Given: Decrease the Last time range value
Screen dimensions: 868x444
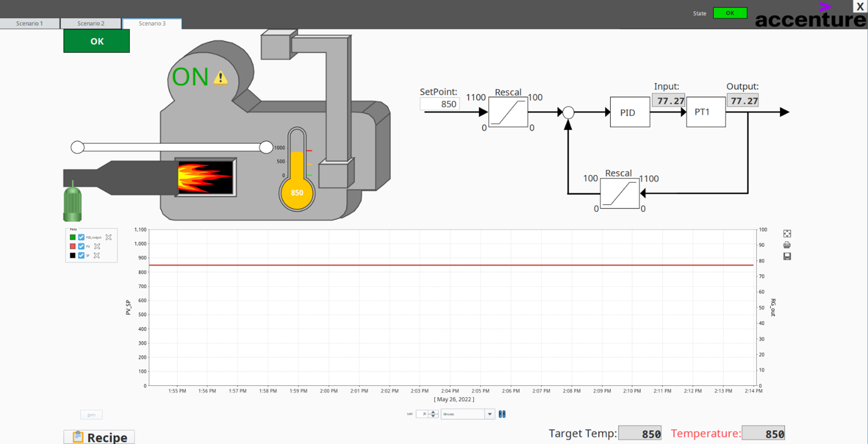Looking at the screenshot, I should (433, 417).
